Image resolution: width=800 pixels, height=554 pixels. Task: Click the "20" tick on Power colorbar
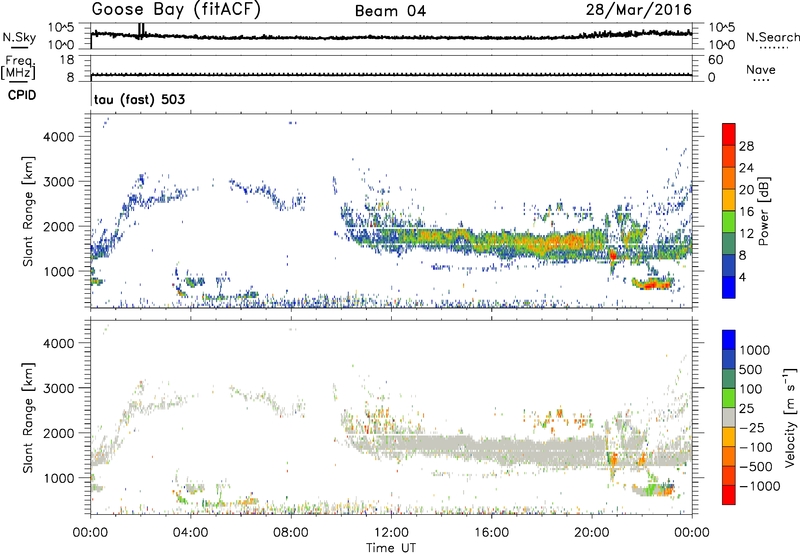point(746,190)
